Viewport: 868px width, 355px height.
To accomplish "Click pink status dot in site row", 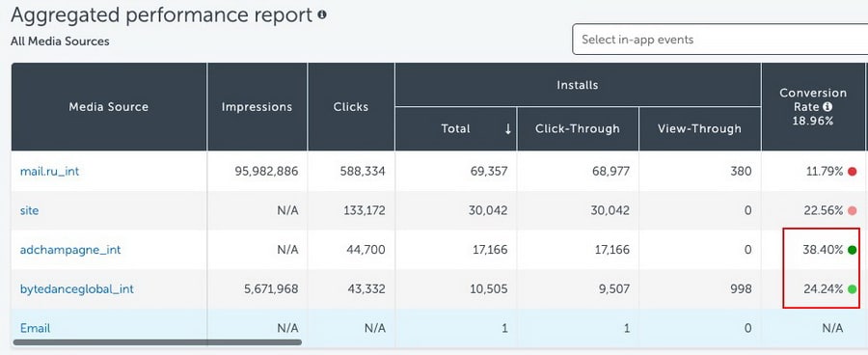I will click(852, 210).
